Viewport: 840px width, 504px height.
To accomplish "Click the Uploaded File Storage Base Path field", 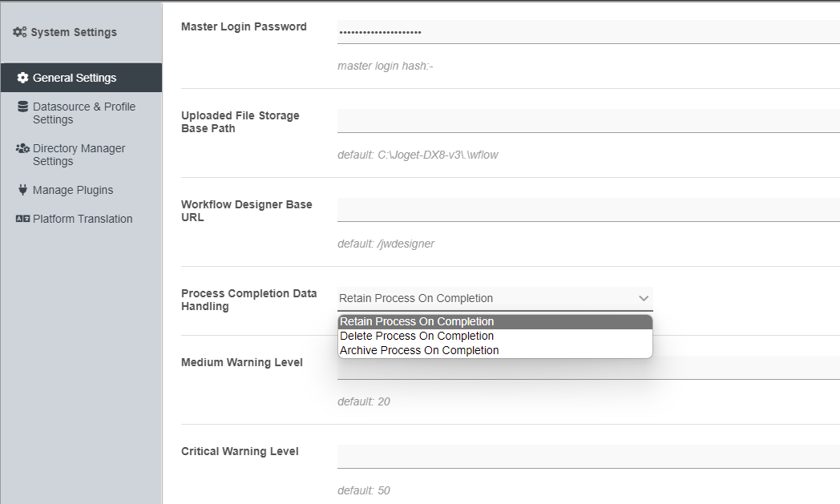I will pos(588,121).
